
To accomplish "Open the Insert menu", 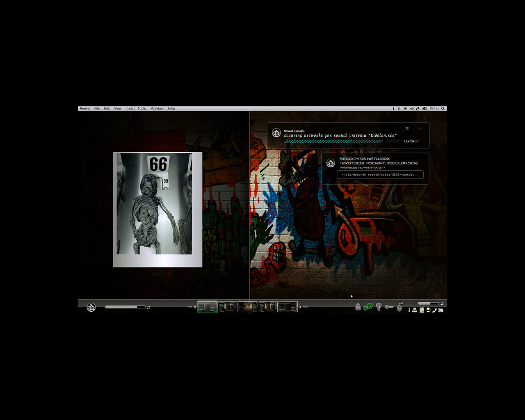I will (x=130, y=109).
